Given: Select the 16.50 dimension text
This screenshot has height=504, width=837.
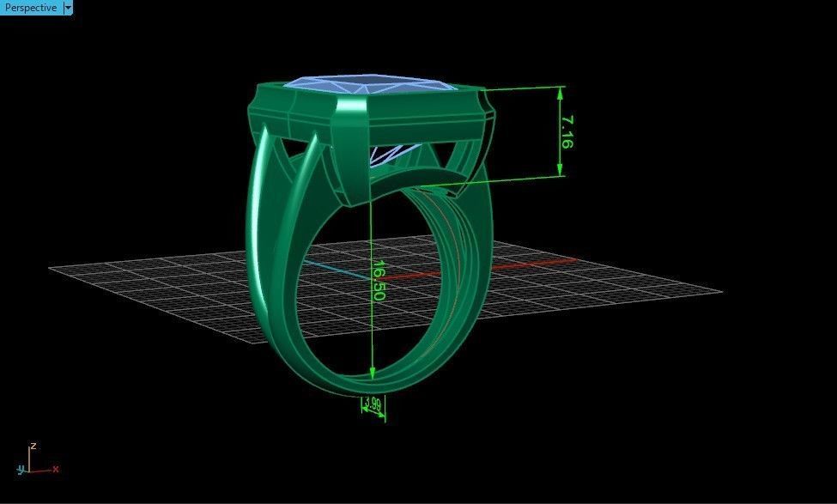Looking at the screenshot, I should point(379,280).
